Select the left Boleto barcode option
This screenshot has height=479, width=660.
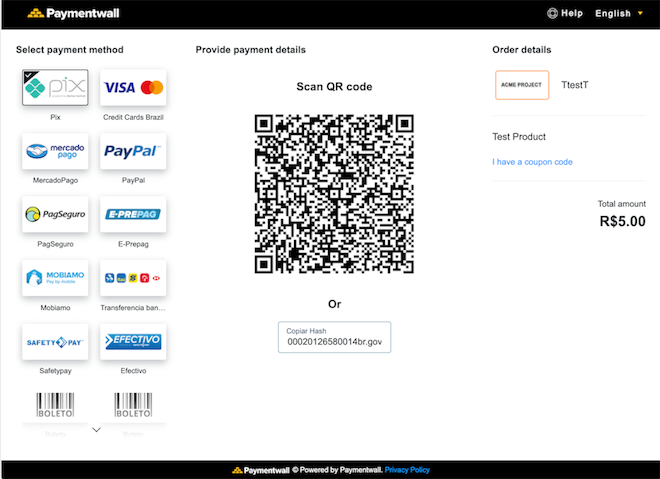tap(55, 405)
